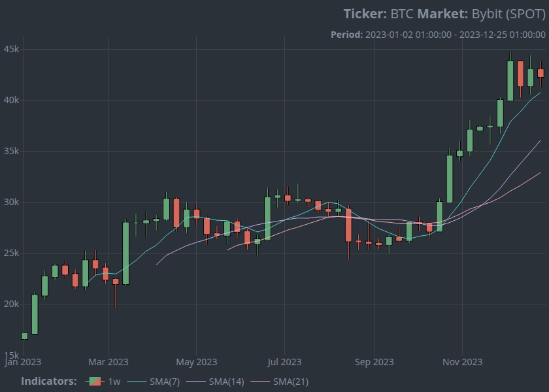Select the tall green candle in late October
Viewport: 549px width, 392px height.
pos(450,178)
